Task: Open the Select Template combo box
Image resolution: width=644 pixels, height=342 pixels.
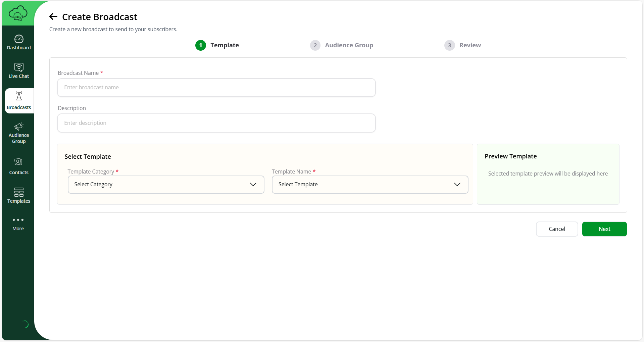Action: (370, 185)
